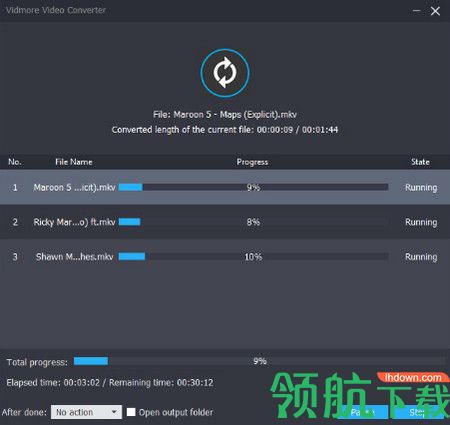Select row 3 Shawn M mkv file
Image resolution: width=450 pixels, height=425 pixels.
225,257
